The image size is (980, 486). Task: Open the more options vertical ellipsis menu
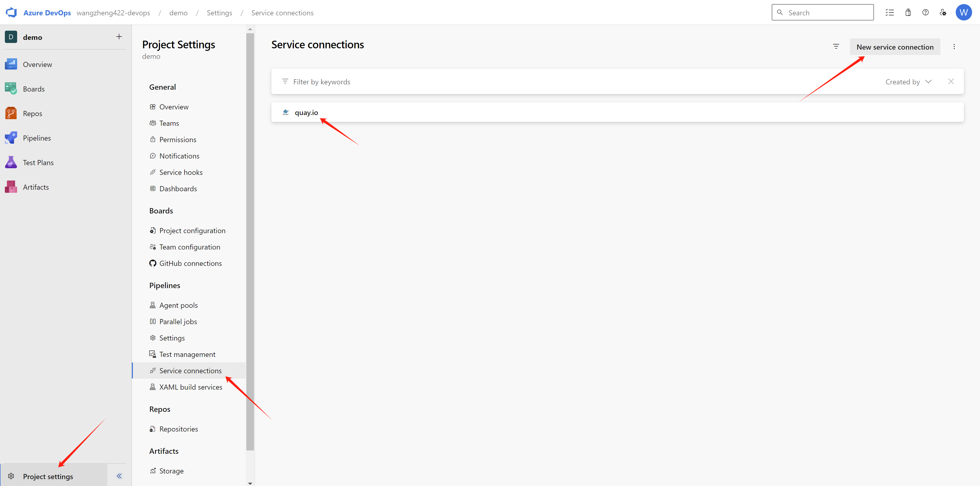pyautogui.click(x=954, y=47)
